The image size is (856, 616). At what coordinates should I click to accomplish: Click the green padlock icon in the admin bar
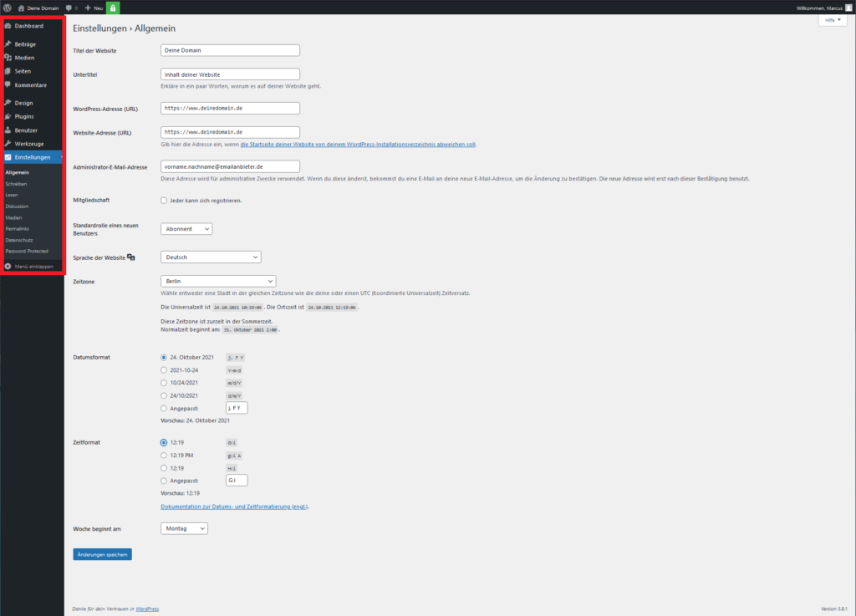113,8
